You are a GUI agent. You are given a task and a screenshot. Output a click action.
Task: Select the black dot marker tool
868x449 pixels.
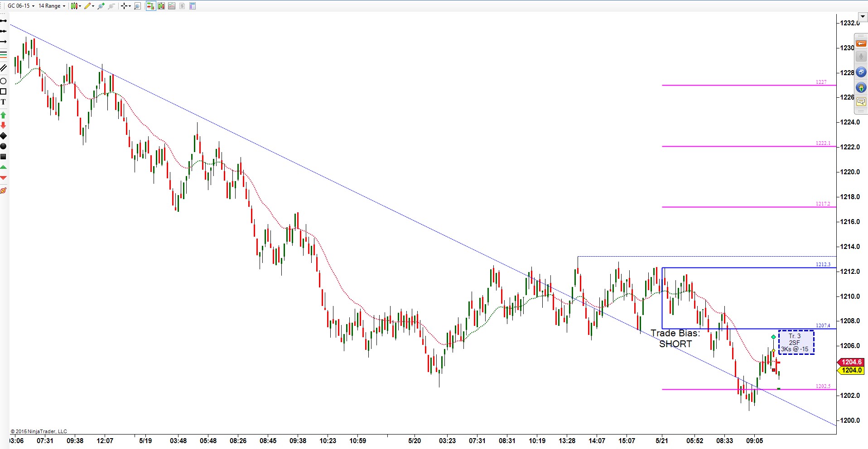3,146
